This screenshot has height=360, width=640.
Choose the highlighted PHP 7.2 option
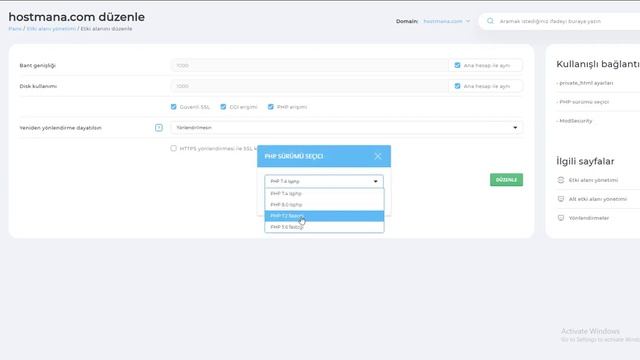(x=324, y=216)
